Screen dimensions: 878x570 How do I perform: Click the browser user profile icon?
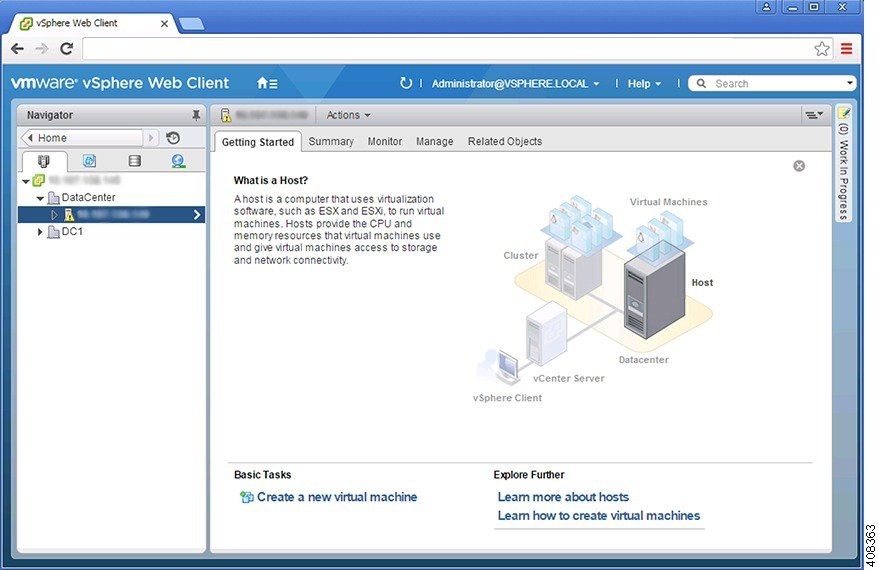[x=766, y=7]
